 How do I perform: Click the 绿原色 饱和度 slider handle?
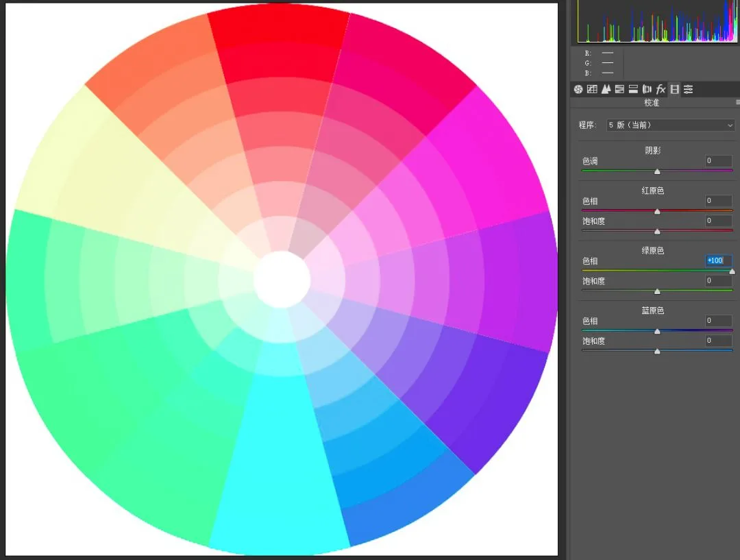pos(657,291)
